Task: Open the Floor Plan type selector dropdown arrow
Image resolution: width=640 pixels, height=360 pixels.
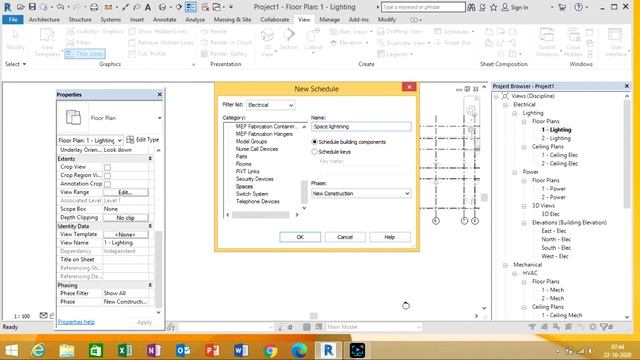Action: (159, 118)
